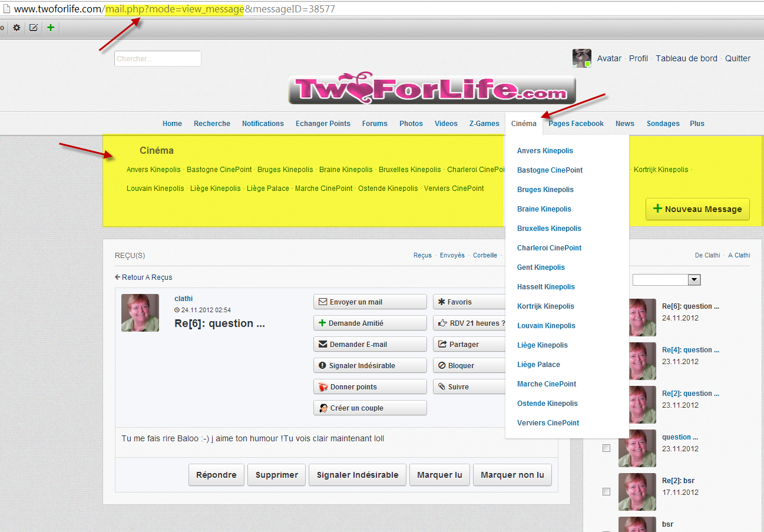Open Pages Facebook in the navigation bar
This screenshot has width=764, height=532.
click(x=576, y=124)
